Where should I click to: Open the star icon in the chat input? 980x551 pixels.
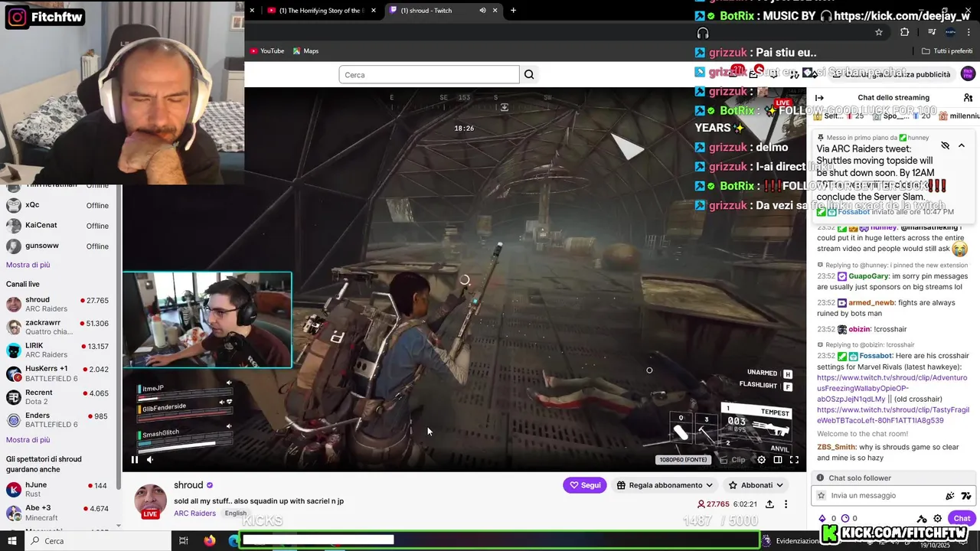[822, 496]
